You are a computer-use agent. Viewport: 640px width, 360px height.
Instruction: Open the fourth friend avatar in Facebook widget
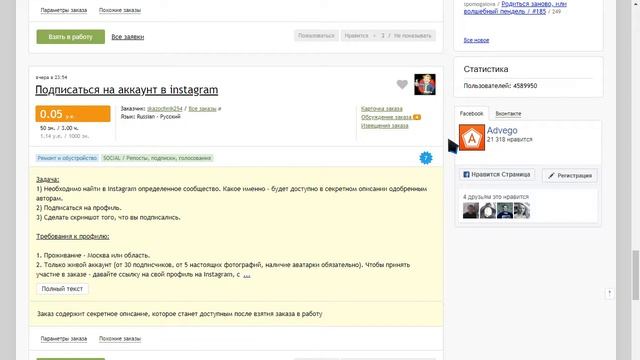(x=522, y=211)
